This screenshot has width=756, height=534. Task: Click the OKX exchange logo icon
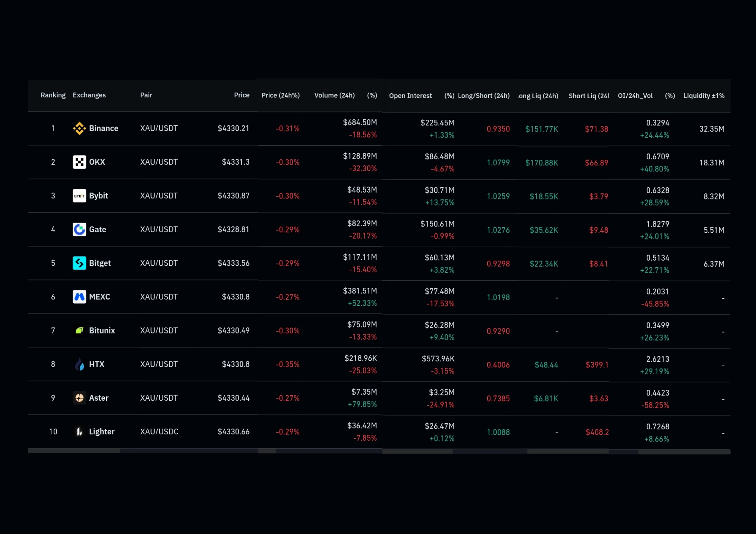click(x=79, y=162)
